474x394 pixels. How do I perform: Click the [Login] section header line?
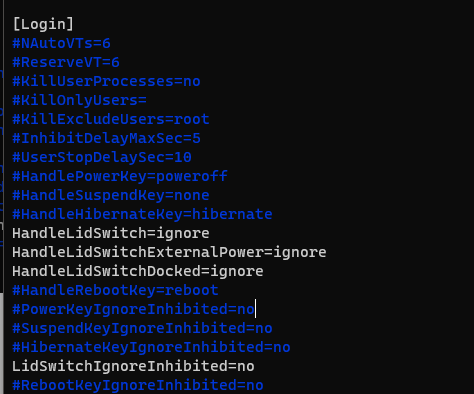[43, 24]
